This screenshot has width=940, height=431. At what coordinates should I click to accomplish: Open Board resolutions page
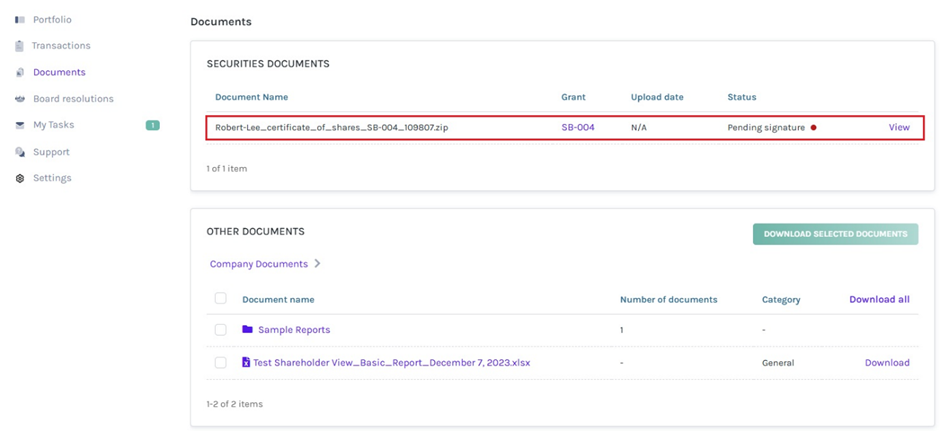pyautogui.click(x=73, y=99)
